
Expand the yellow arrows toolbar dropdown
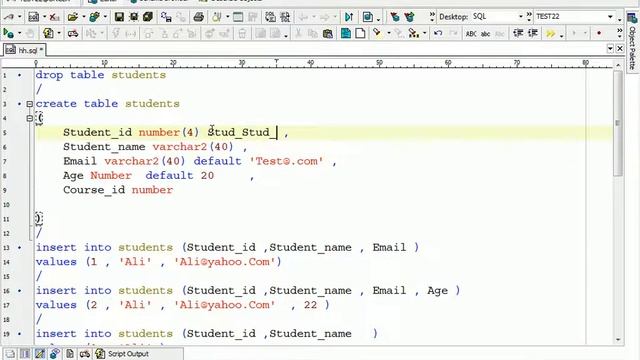(562, 35)
